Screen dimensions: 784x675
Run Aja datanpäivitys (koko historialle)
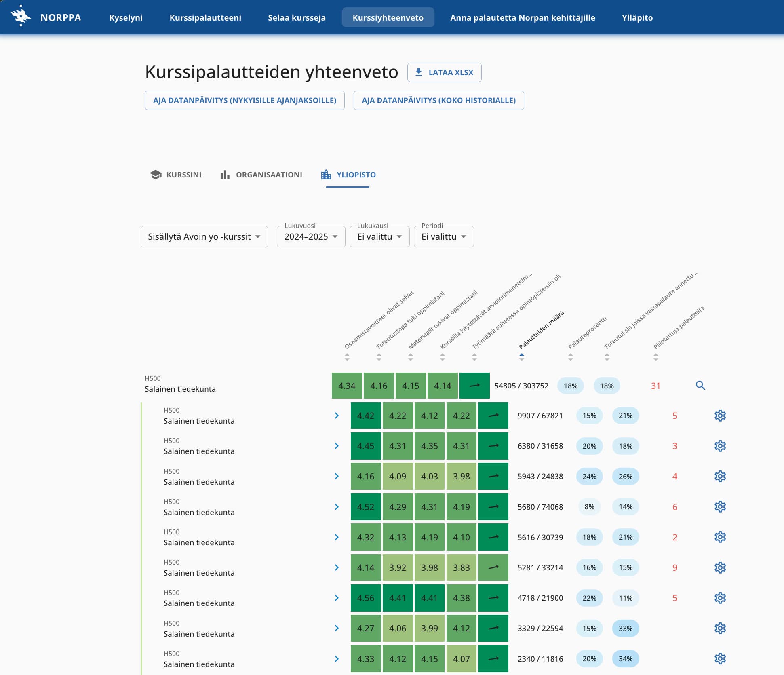point(438,100)
